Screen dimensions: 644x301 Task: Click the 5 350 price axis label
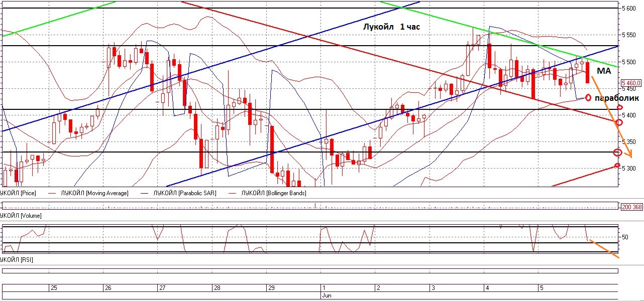click(x=628, y=142)
